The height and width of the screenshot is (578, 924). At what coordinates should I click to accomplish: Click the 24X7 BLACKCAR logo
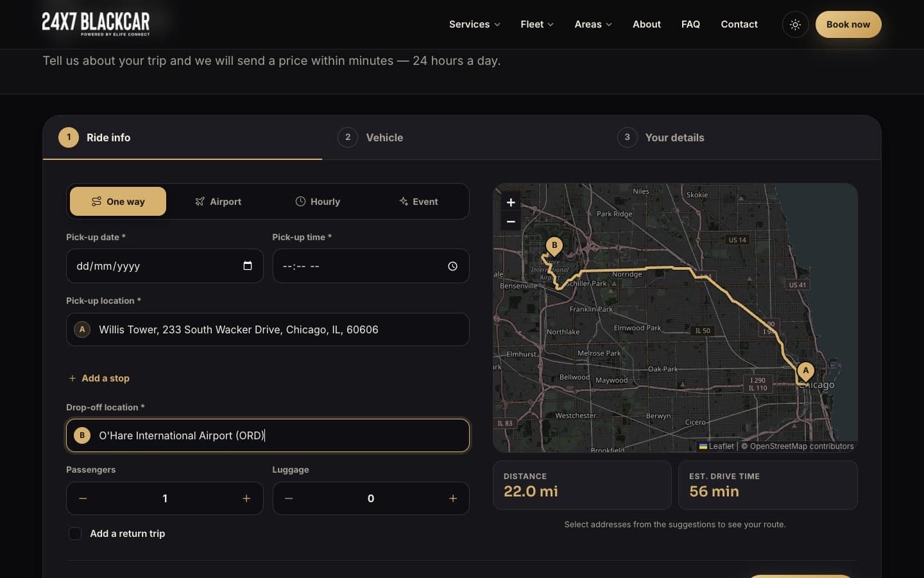96,24
